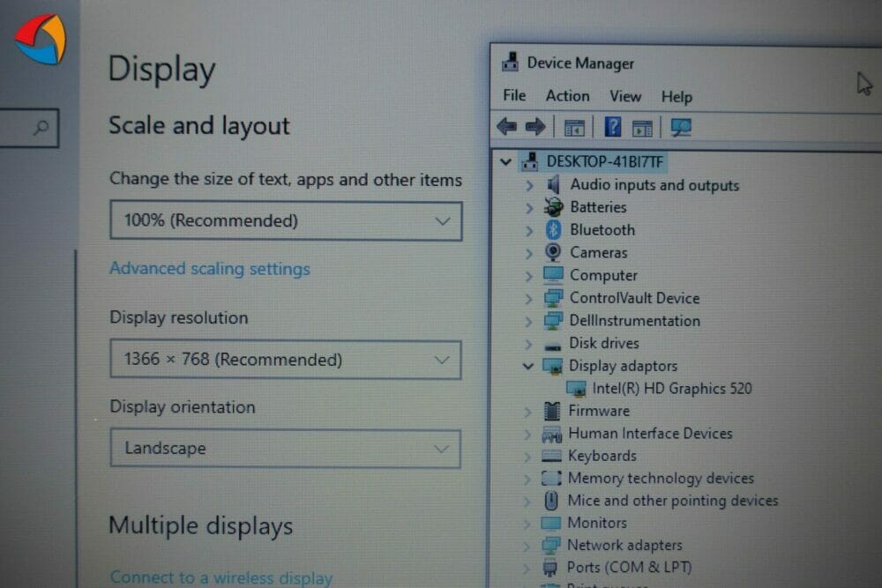The image size is (882, 588).
Task: Click the Audio inputs and outputs speaker icon
Action: click(x=554, y=184)
